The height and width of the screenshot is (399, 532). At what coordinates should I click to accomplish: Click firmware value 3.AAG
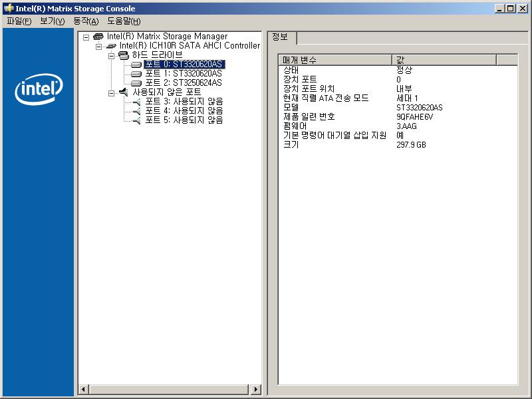coord(406,126)
